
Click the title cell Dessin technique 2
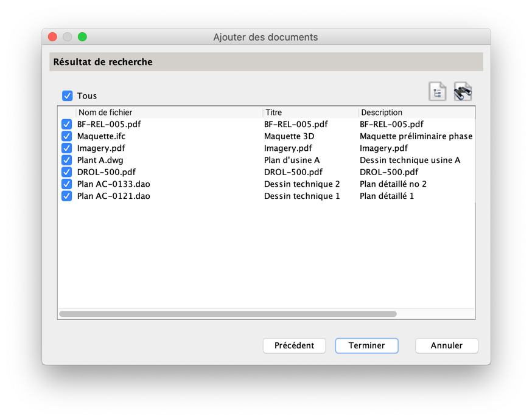tap(302, 184)
